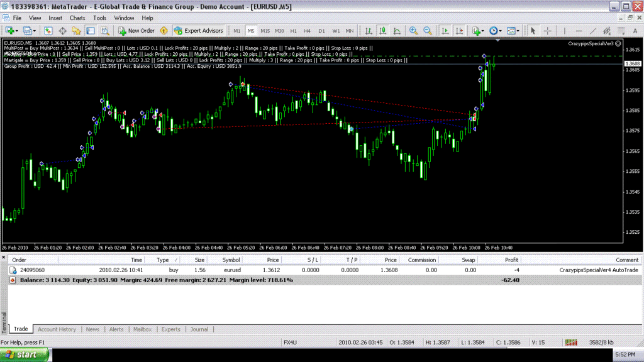Click the Windows start button
The image size is (644, 362).
[25, 354]
